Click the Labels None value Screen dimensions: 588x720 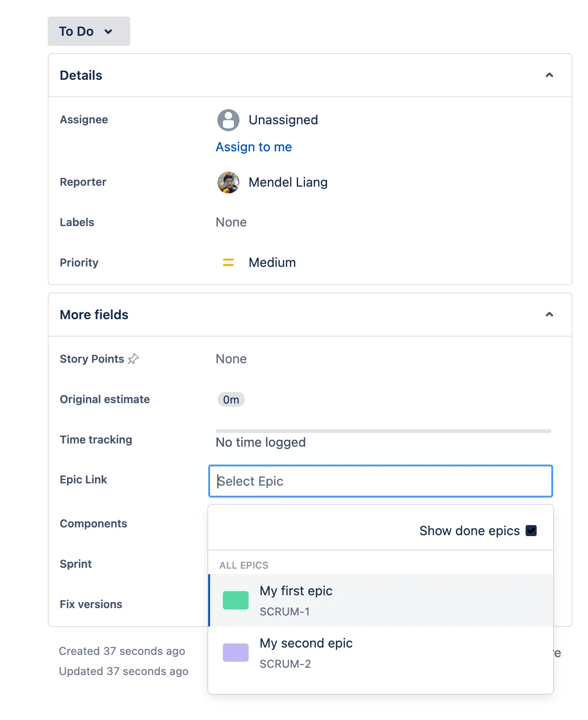tap(231, 222)
